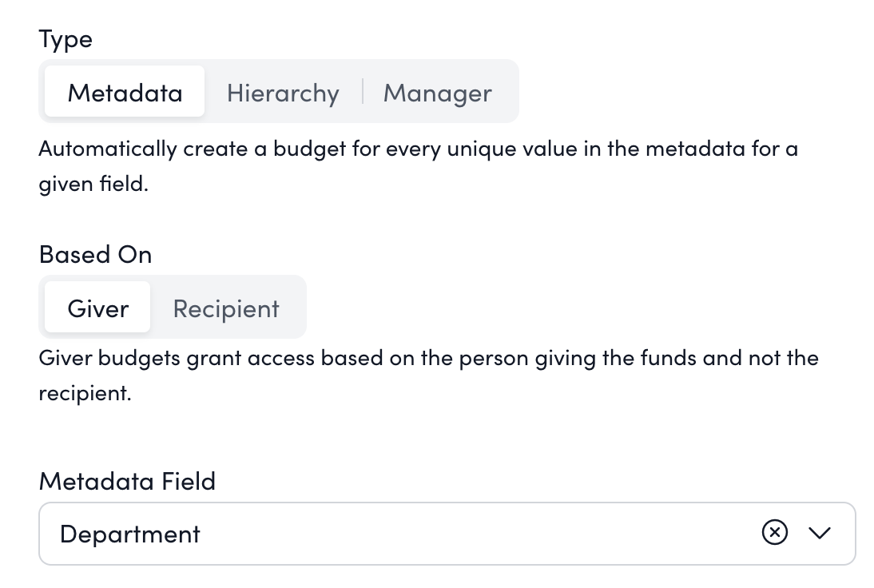Click the Based On section label

[x=95, y=254]
